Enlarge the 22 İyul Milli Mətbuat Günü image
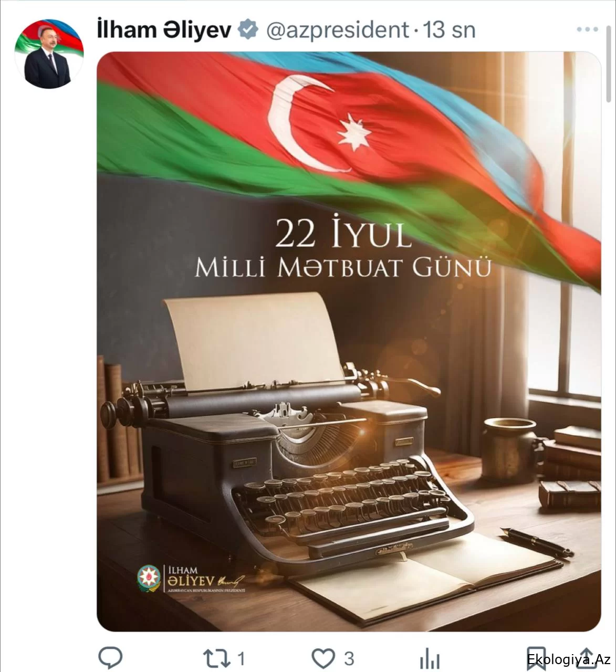The width and height of the screenshot is (616, 672). coord(349,341)
